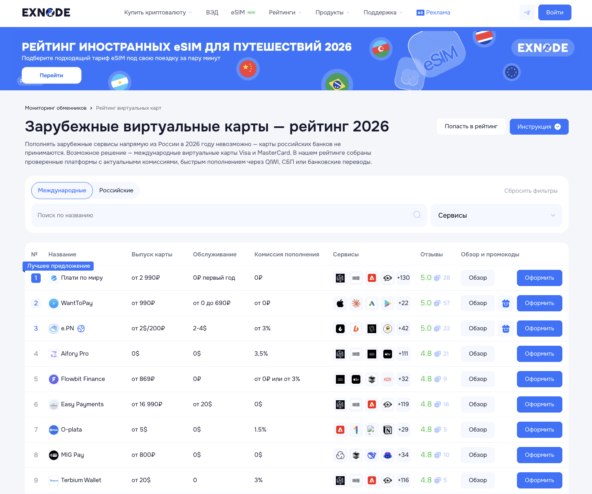
Task: Click the Войти login button
Action: tap(555, 12)
